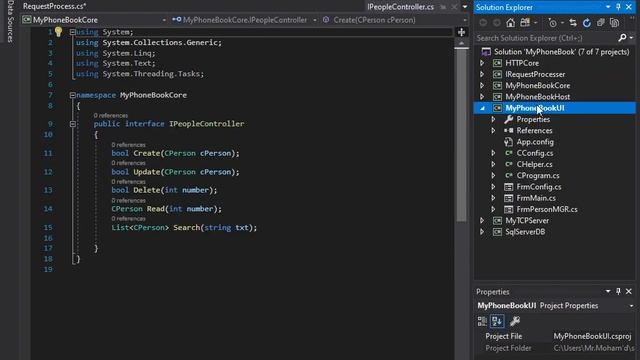This screenshot has height=360, width=640.
Task: Select Categorized view in Properties panel
Action: 482,321
